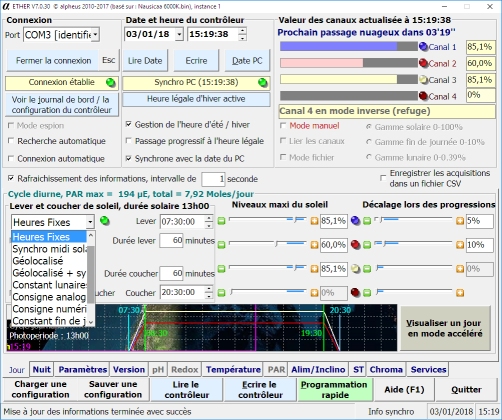Image resolution: width=502 pixels, height=420 pixels.
Task: Click blue channel ball in Niveaux maxi row
Action: [356, 221]
